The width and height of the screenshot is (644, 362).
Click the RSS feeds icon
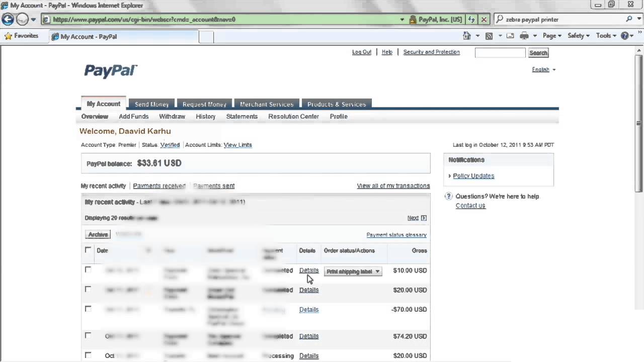pos(489,36)
